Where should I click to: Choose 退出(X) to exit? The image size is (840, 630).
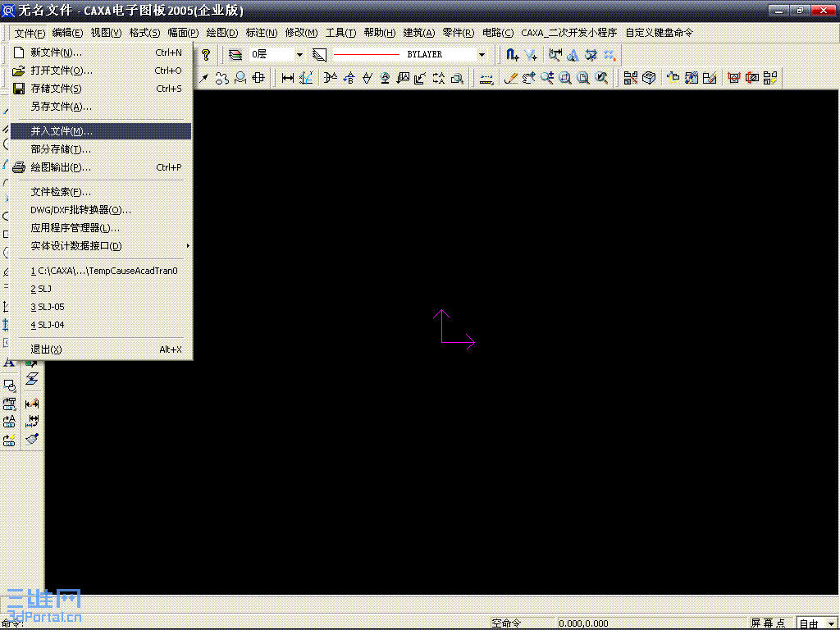(101, 349)
